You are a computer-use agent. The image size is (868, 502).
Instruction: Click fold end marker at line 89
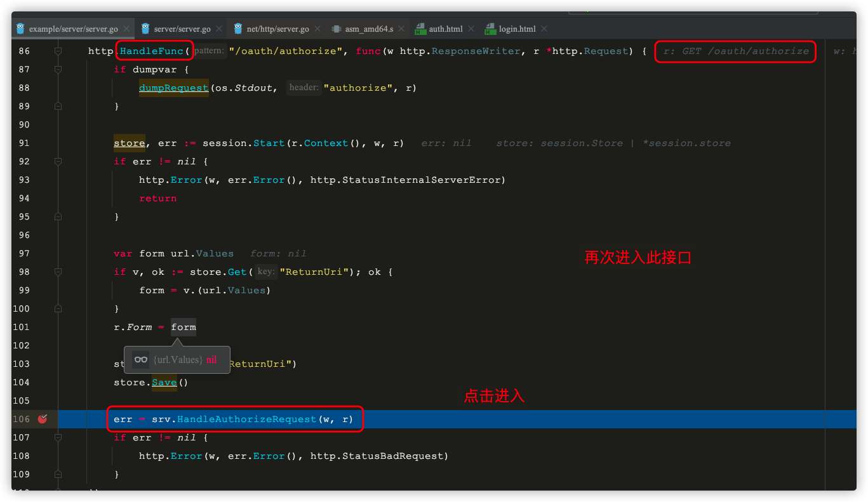[x=58, y=106]
